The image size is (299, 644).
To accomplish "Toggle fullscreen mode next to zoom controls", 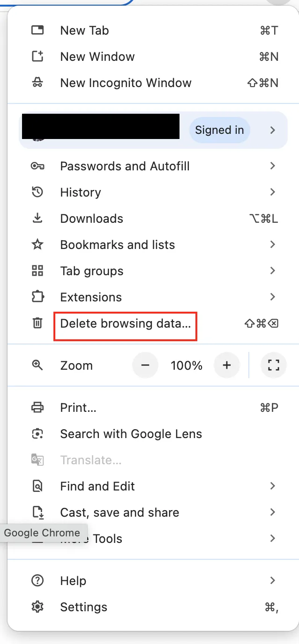I will tap(273, 365).
